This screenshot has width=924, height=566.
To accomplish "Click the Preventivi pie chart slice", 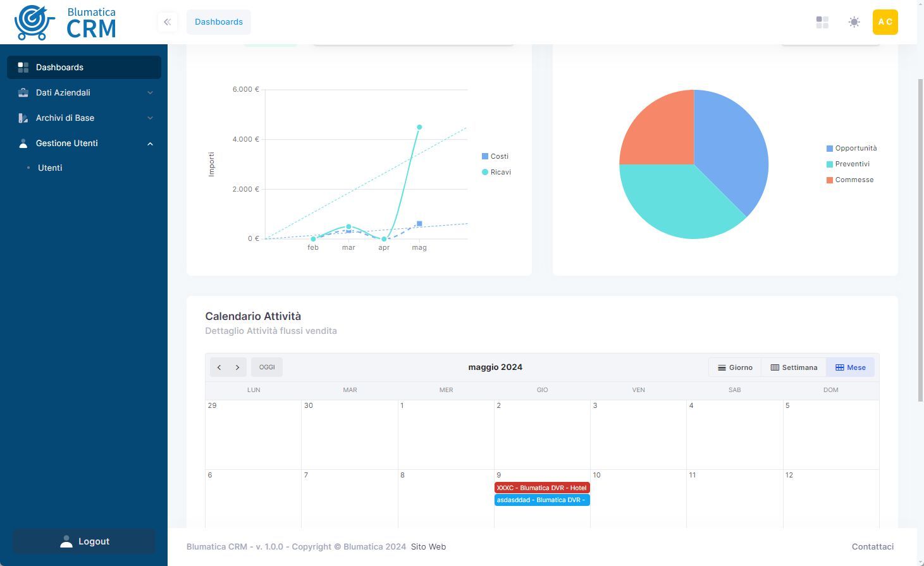I will [677, 202].
